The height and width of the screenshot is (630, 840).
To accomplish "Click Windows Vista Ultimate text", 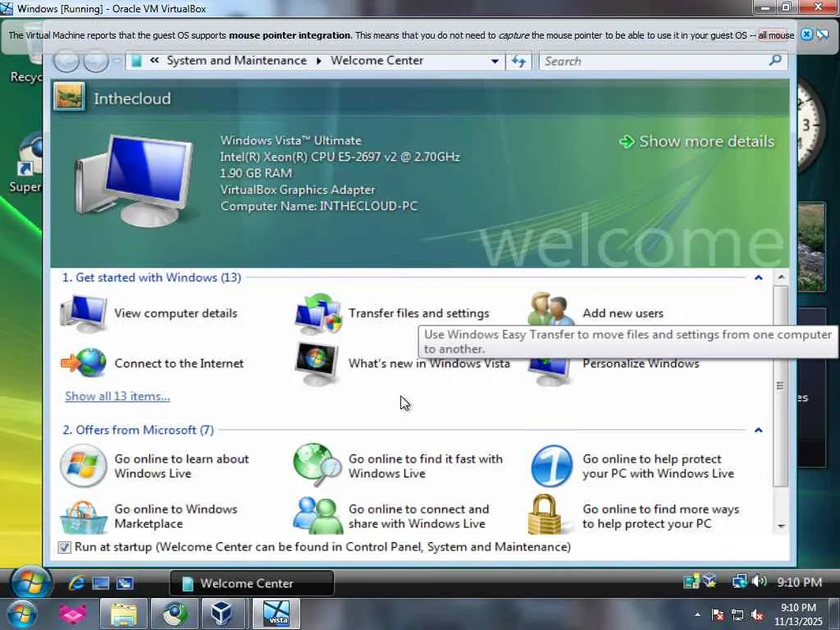I will [291, 140].
